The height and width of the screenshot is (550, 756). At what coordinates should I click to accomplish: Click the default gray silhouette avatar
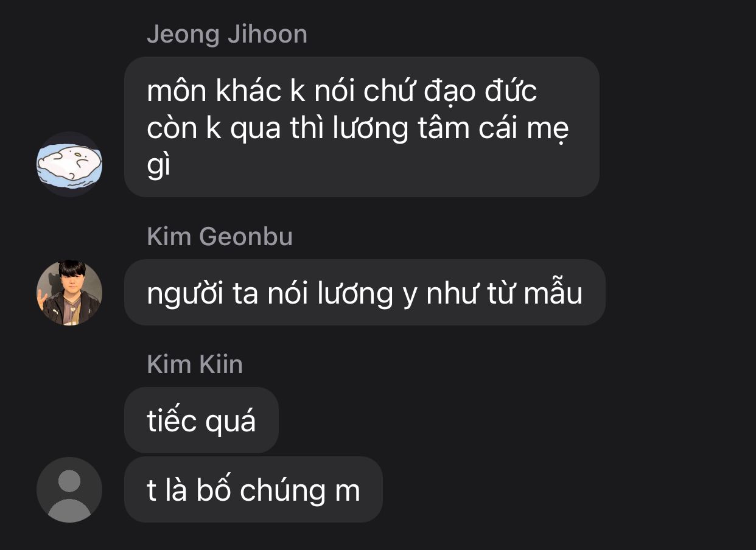pyautogui.click(x=69, y=490)
